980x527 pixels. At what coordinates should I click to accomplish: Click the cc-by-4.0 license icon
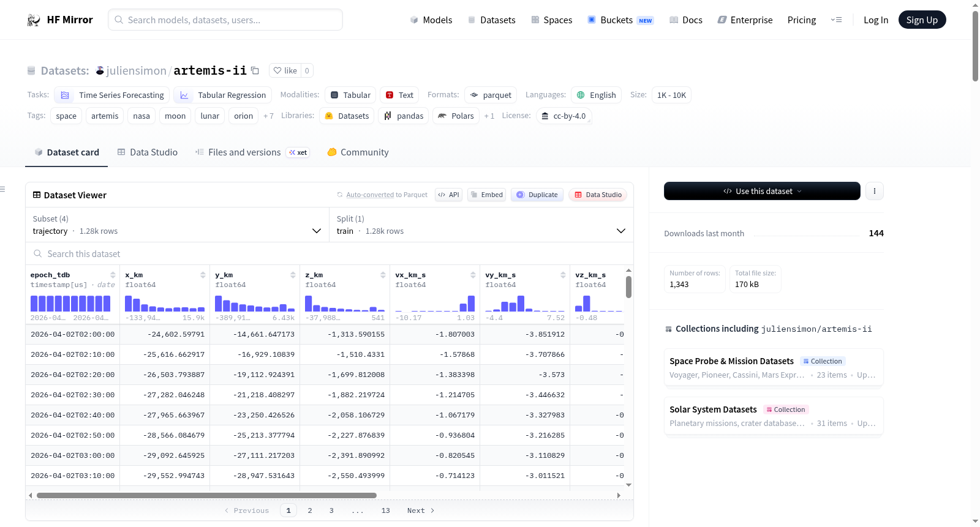tap(545, 116)
